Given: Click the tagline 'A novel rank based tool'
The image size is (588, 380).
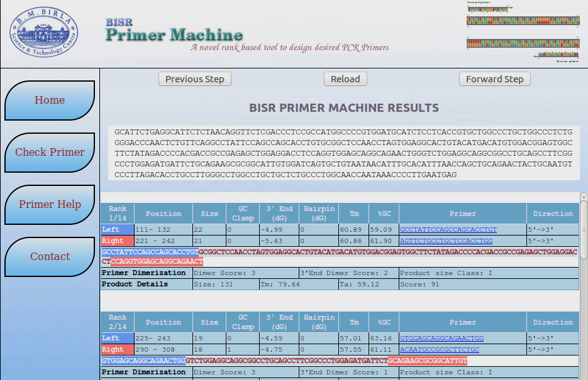Looking at the screenshot, I should point(289,48).
